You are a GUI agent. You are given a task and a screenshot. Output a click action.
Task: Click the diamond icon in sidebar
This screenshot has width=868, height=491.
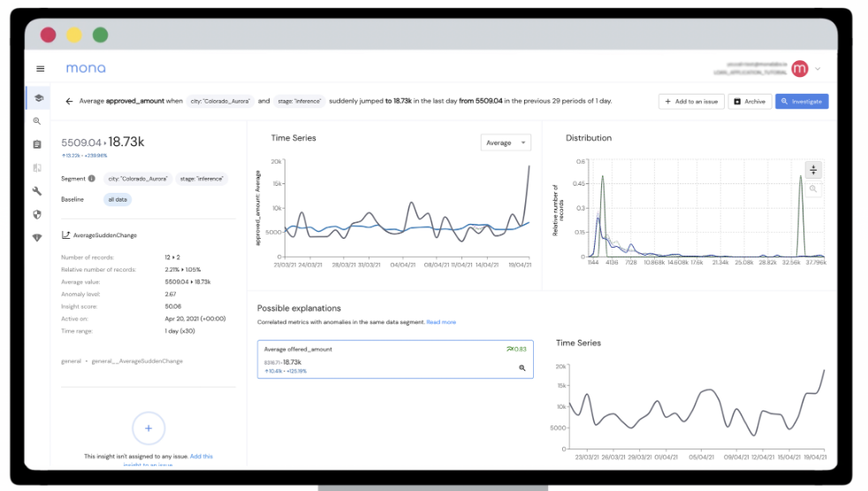(37, 237)
